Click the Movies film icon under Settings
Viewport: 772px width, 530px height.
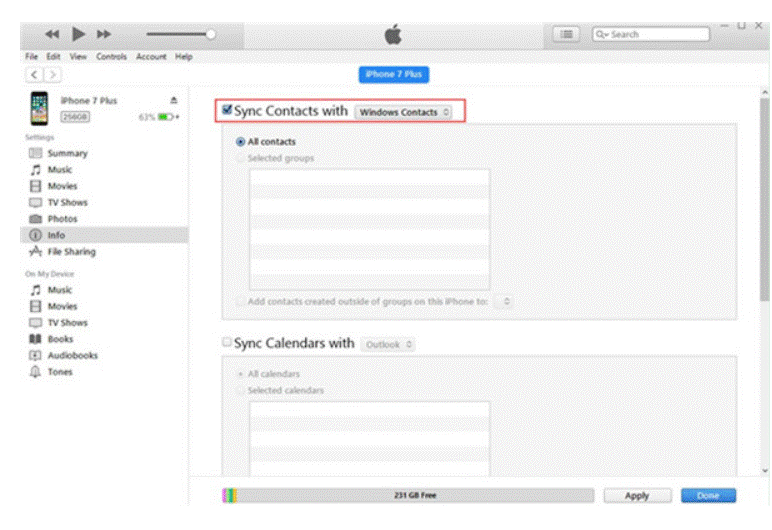pyautogui.click(x=35, y=186)
